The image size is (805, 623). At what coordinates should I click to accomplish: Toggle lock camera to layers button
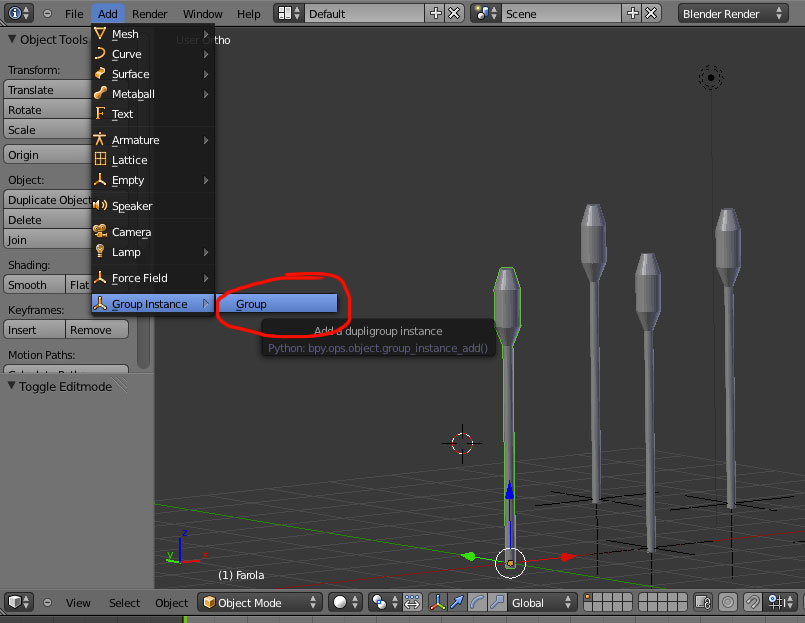point(702,602)
